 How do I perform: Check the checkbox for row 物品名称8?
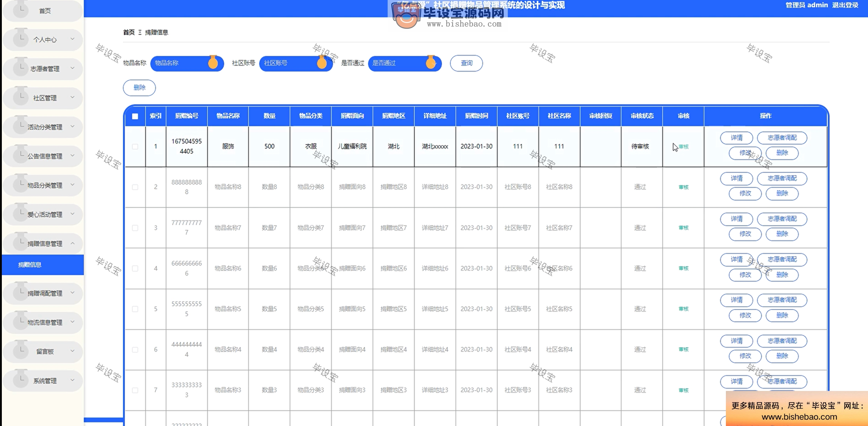coord(135,187)
